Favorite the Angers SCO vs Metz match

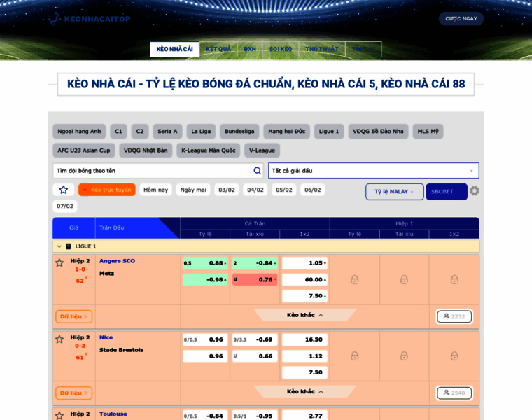pyautogui.click(x=59, y=262)
